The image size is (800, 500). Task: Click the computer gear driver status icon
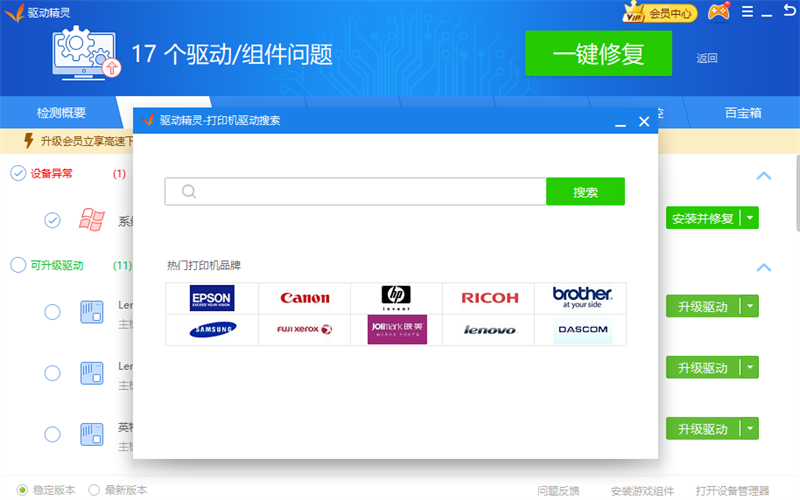click(86, 54)
